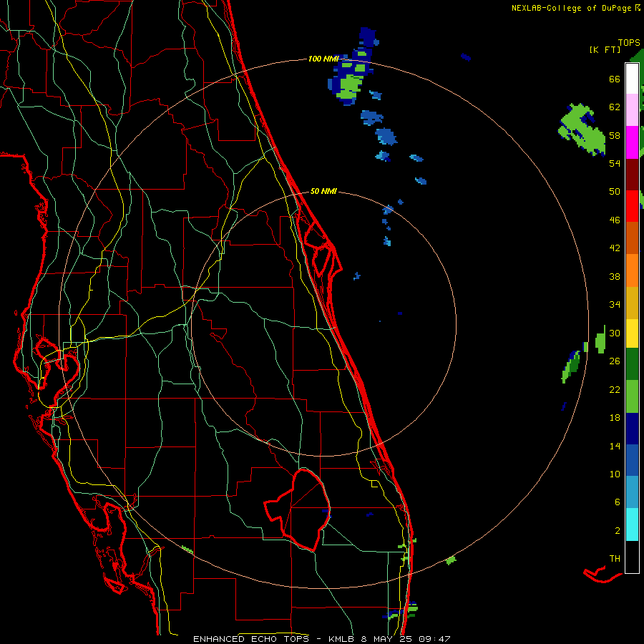This screenshot has width=644, height=644.
Task: Click the cyan band in the color scale
Action: [632, 525]
